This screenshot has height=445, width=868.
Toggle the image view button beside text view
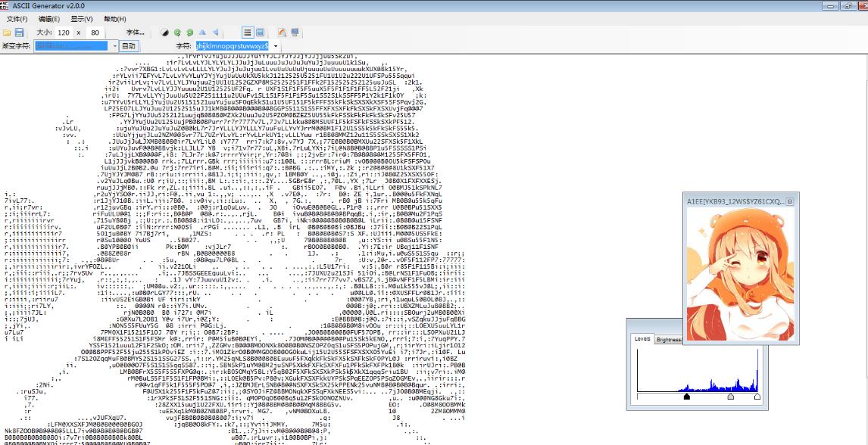pyautogui.click(x=260, y=33)
